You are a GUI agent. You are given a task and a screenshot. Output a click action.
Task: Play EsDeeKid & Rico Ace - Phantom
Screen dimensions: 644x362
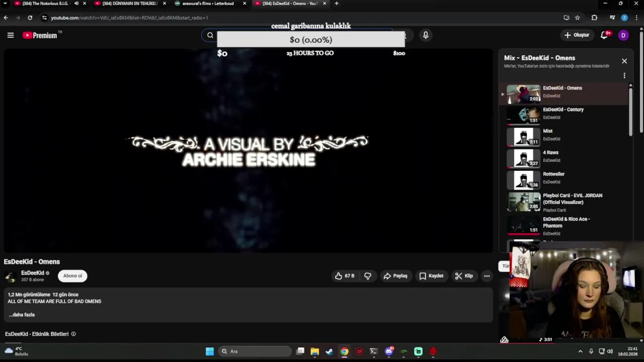tap(563, 226)
